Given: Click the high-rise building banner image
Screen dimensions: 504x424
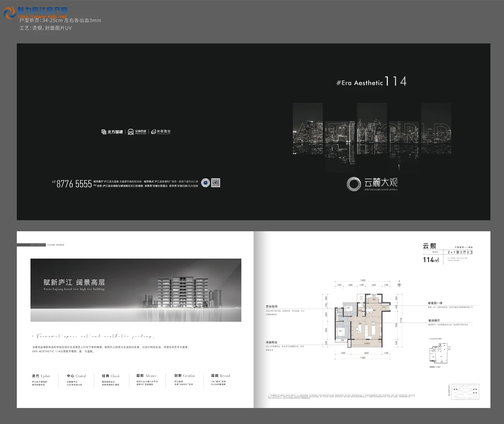Looking at the screenshot, I should (x=136, y=290).
